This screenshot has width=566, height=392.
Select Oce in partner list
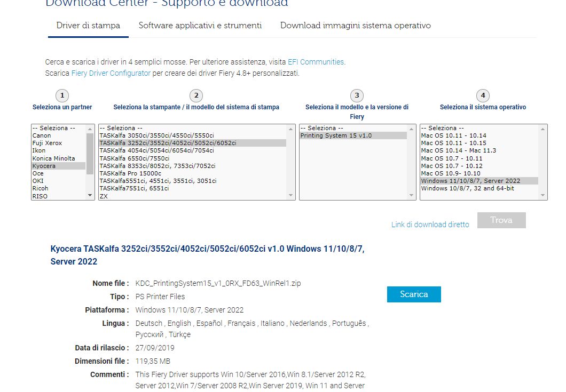coord(59,173)
